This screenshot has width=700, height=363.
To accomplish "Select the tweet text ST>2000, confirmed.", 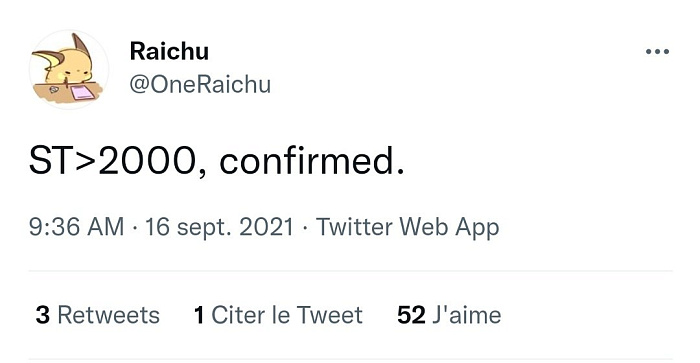I will pyautogui.click(x=217, y=161).
